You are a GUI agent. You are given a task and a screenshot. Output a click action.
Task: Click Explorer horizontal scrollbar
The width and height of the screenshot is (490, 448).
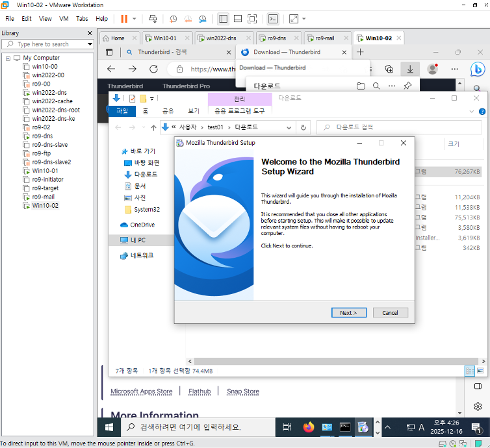pyautogui.click(x=336, y=361)
